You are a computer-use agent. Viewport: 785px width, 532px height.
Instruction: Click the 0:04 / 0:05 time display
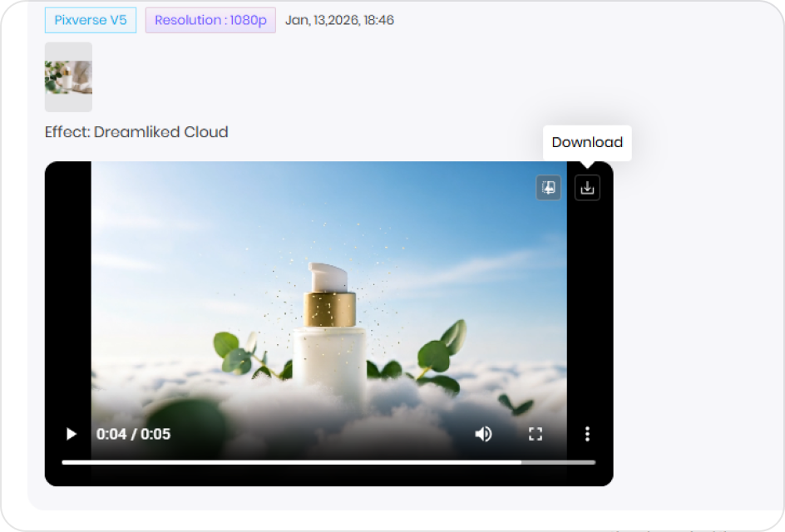coord(132,433)
